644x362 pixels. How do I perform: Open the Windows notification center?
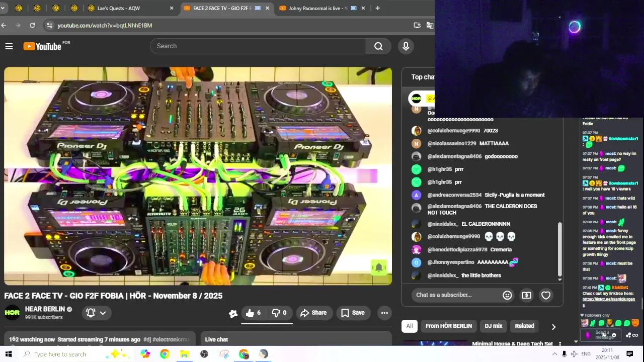point(629,354)
